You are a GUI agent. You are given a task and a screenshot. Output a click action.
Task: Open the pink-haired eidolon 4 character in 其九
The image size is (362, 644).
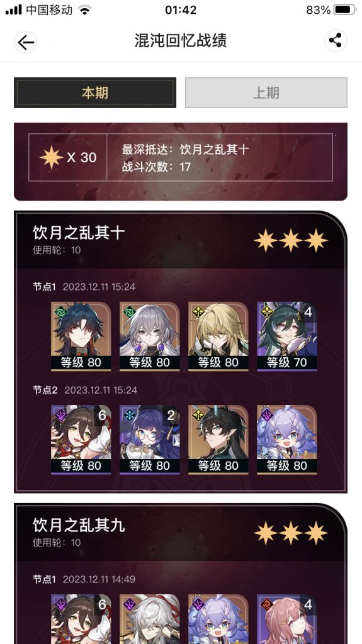287,619
